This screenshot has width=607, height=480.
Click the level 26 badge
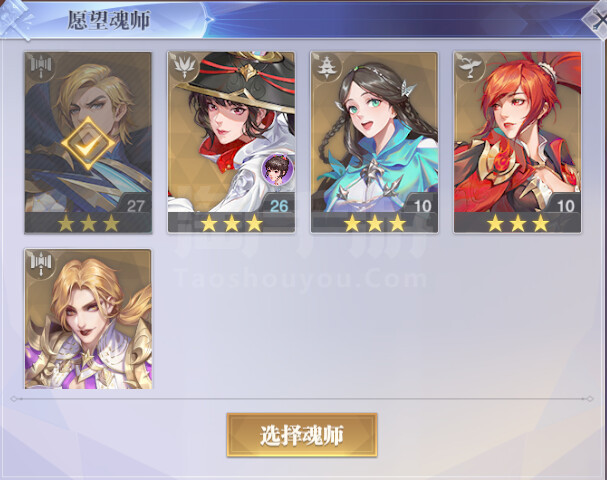tap(279, 206)
